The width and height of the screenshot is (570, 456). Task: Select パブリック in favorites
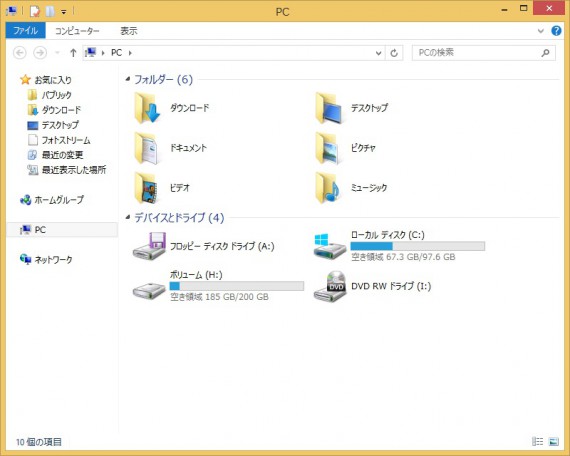point(56,95)
